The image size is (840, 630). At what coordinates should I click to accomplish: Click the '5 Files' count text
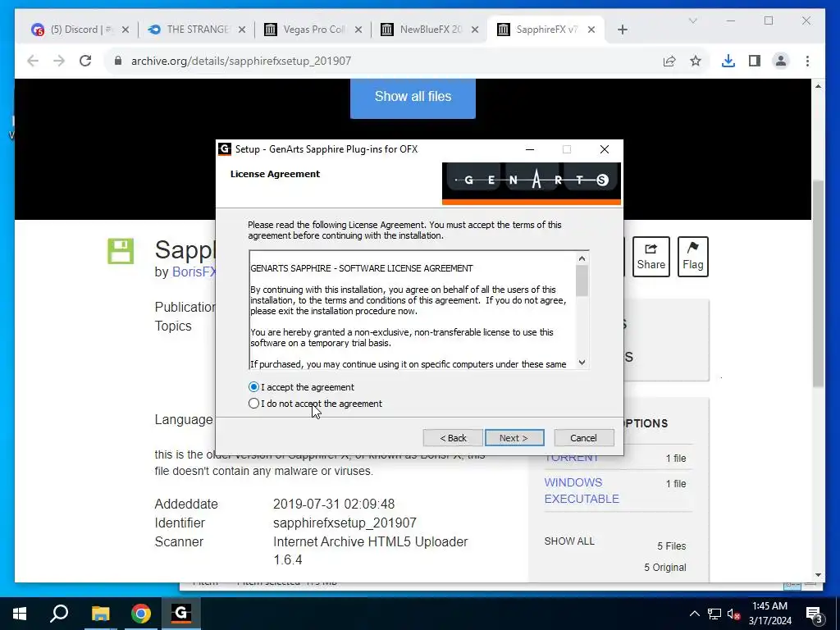[x=672, y=546]
